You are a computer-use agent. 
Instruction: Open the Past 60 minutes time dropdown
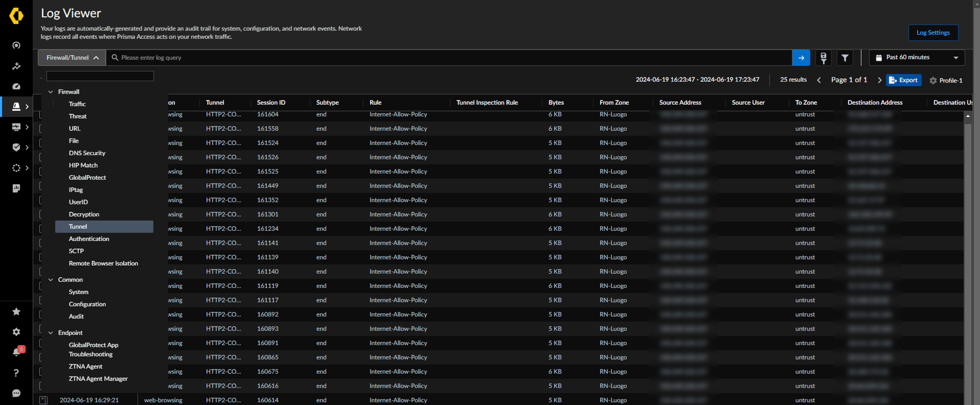pos(917,58)
